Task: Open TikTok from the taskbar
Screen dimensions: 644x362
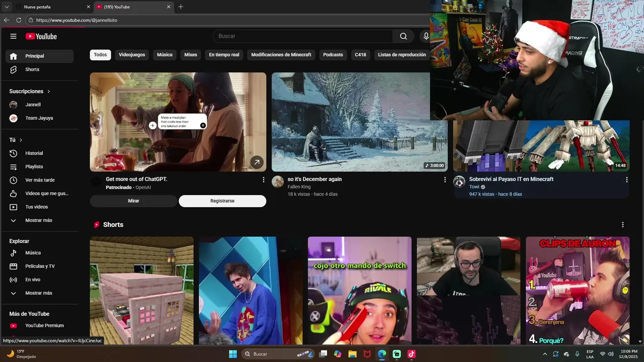Action: coord(412,354)
